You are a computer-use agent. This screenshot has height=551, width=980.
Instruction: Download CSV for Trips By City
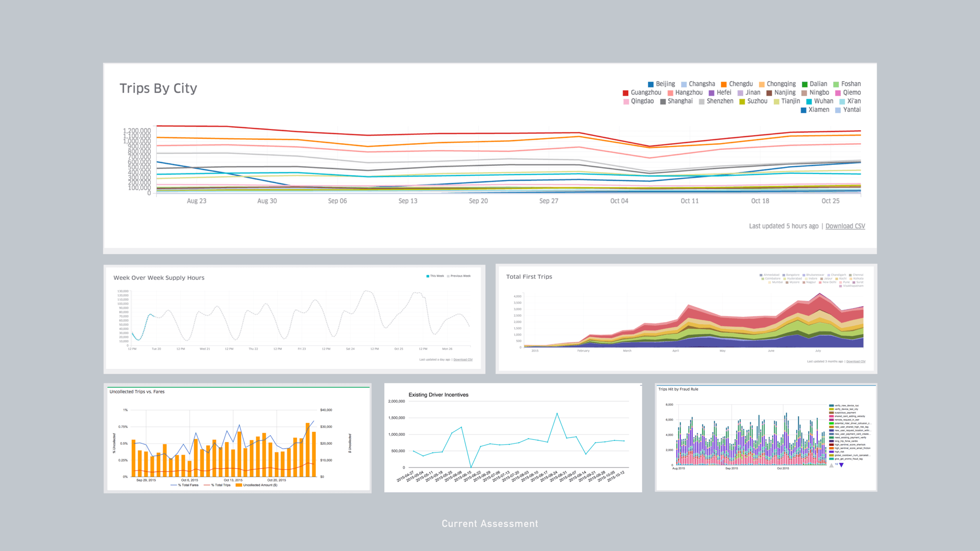(845, 226)
